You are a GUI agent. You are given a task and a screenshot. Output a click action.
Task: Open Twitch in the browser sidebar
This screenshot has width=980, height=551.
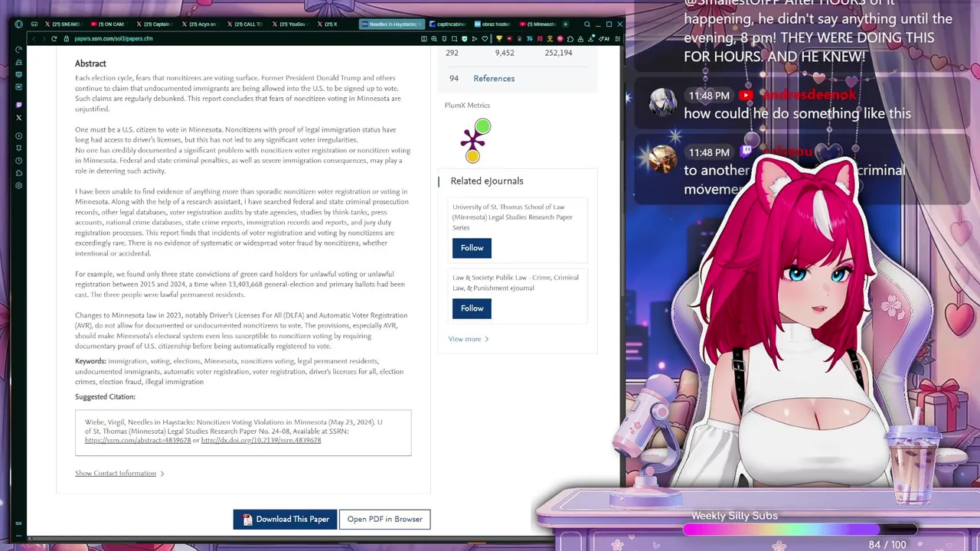pyautogui.click(x=18, y=105)
